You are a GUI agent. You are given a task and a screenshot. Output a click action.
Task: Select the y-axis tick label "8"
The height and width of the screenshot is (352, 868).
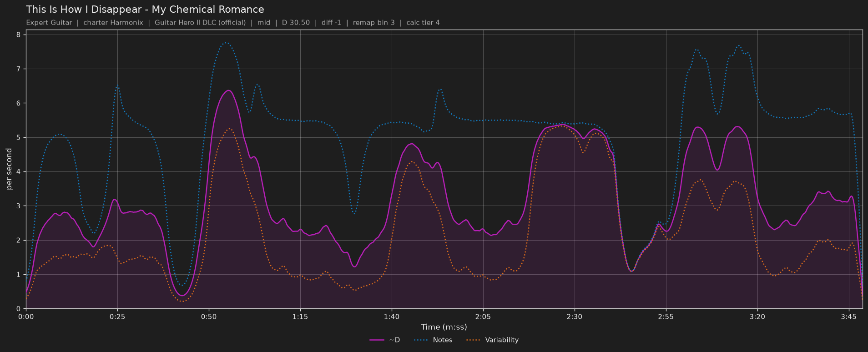pos(19,35)
